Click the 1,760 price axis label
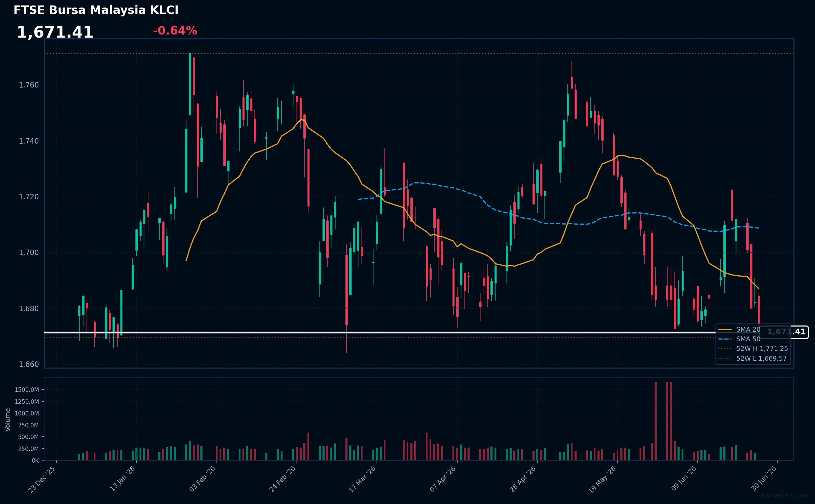This screenshot has width=815, height=504. 29,85
